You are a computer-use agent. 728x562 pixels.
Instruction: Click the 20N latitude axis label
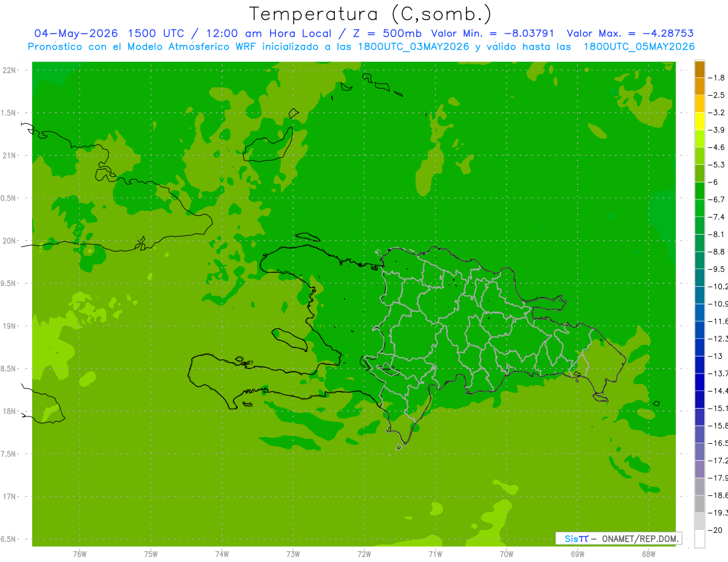pos(10,241)
